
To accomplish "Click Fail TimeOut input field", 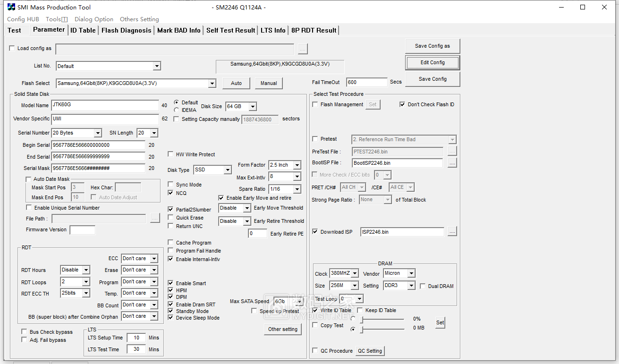I will (367, 82).
